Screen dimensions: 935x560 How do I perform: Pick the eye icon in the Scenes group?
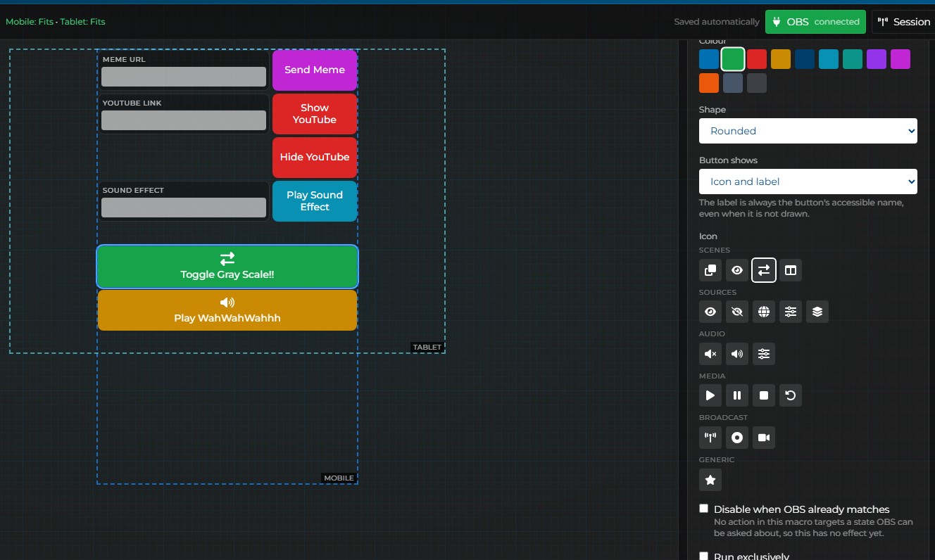[737, 270]
